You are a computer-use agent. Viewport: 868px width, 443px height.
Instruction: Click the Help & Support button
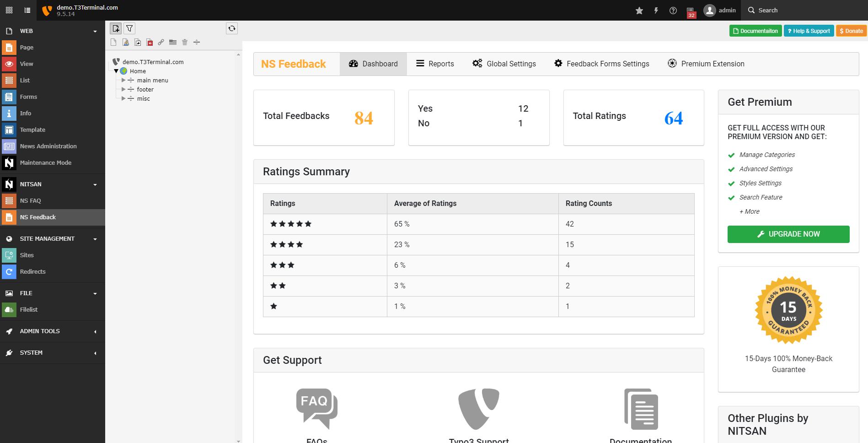coord(809,31)
